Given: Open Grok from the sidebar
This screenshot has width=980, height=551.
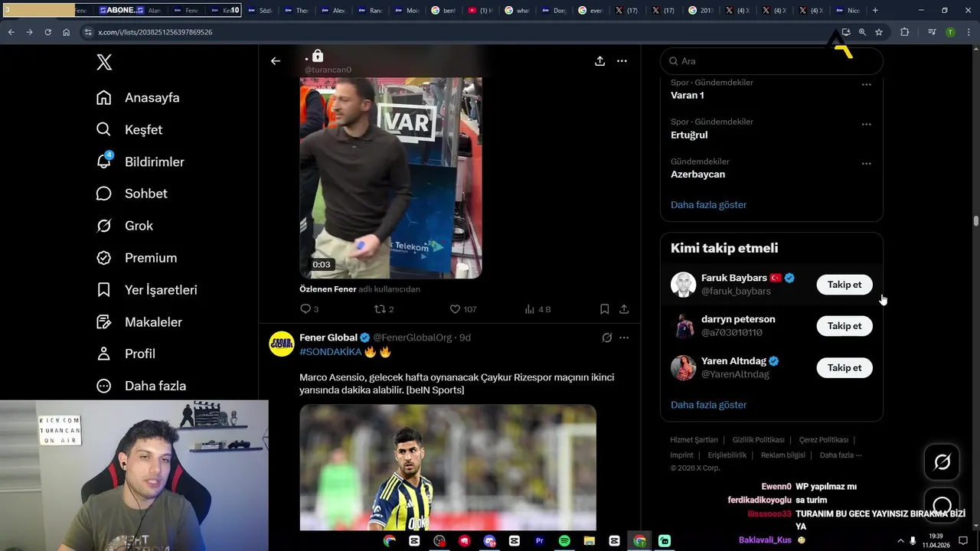Looking at the screenshot, I should pos(125,226).
